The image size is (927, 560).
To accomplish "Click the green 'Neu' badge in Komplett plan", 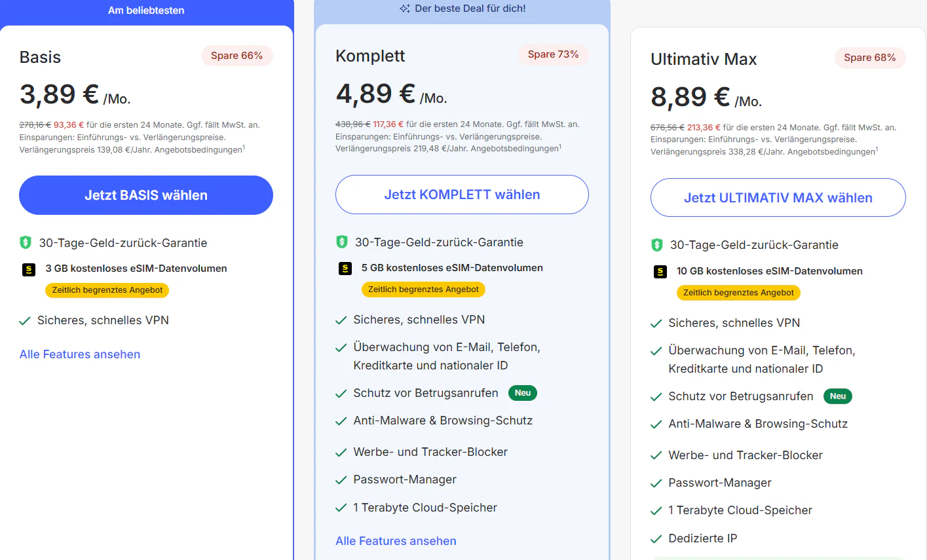I will (523, 393).
